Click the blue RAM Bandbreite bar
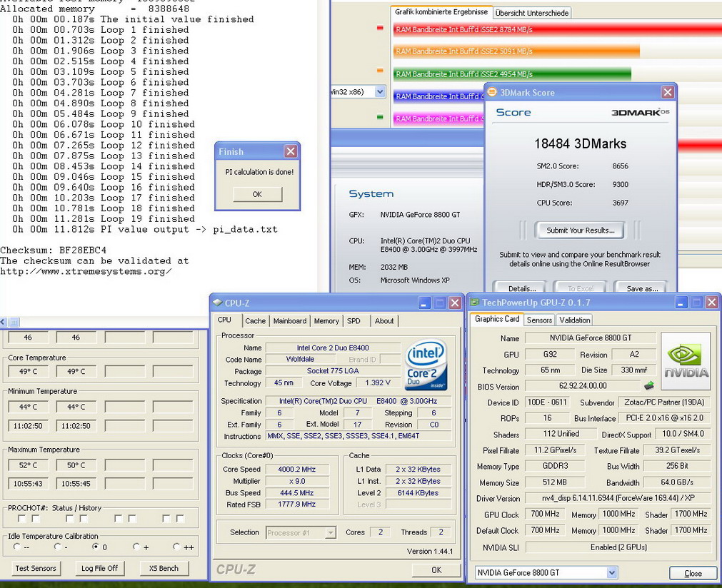Image resolution: width=722 pixels, height=588 pixels. coord(438,96)
